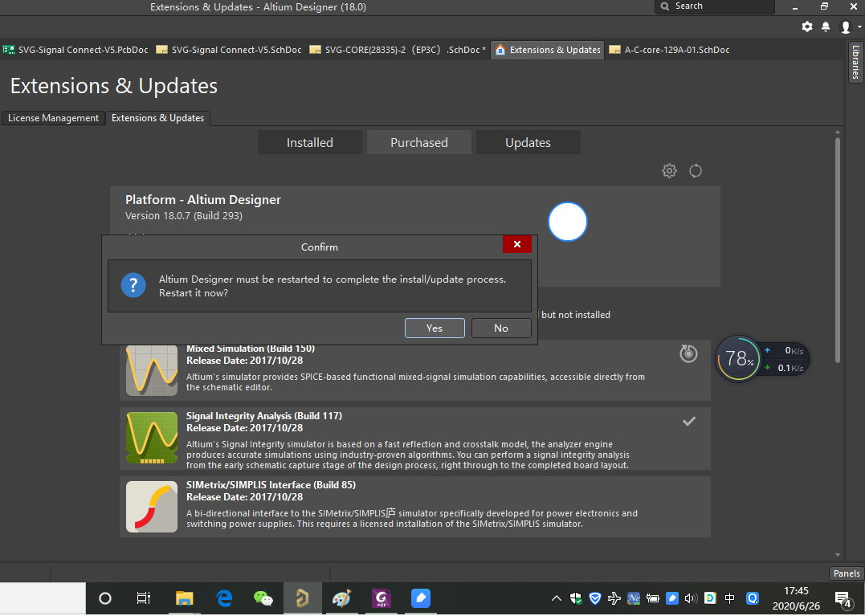Screen dimensions: 865x616
Task: Select 'Mixed Simulation (Build 150)' title text
Action: [251, 349]
